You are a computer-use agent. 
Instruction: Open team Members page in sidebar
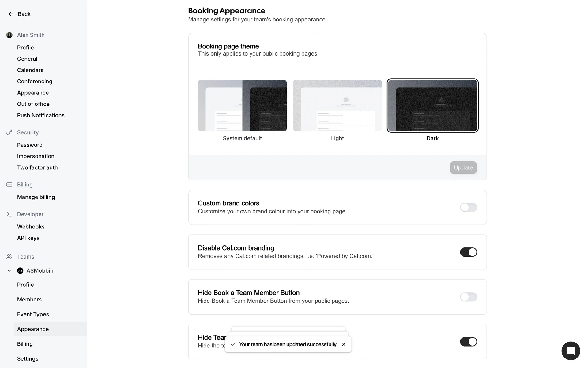pyautogui.click(x=29, y=300)
